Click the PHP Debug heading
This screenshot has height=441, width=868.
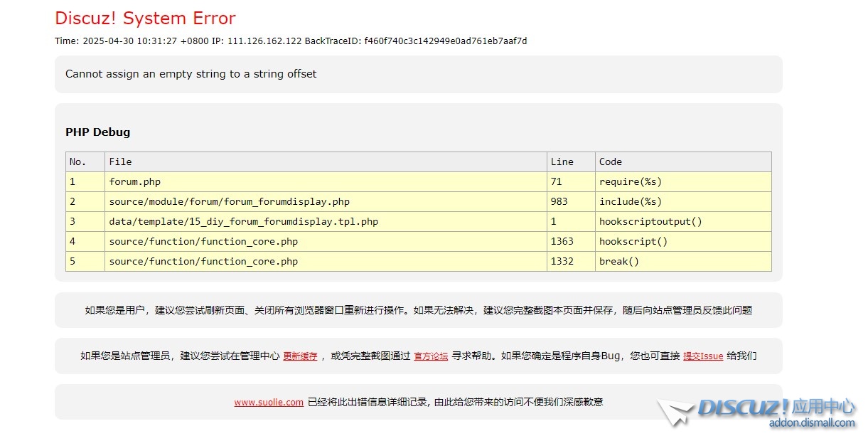(x=97, y=132)
